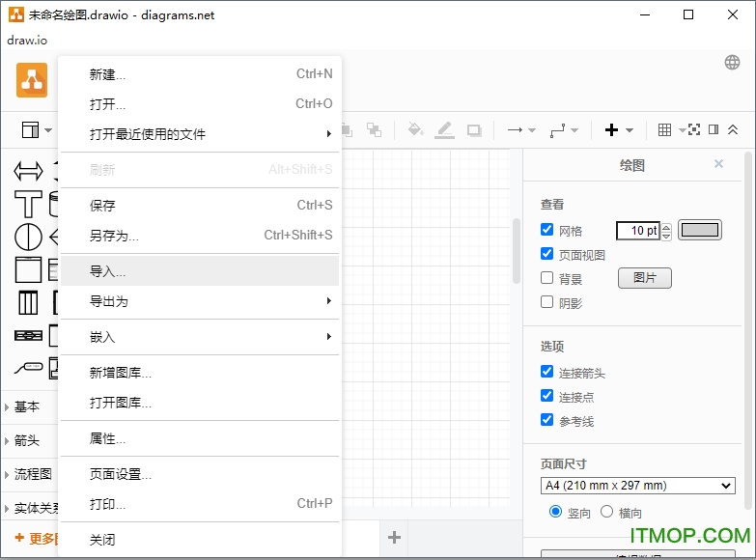Viewport: 756px width, 560px height.
Task: Choose 页面设置... menu entry
Action: pyautogui.click(x=200, y=474)
